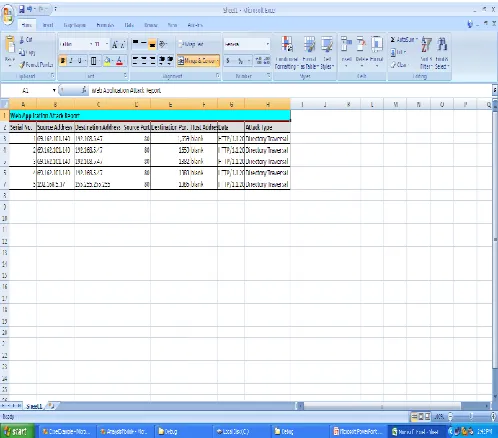Increase decimal places
Image resolution: width=498 pixels, height=438 pixels.
click(x=258, y=61)
